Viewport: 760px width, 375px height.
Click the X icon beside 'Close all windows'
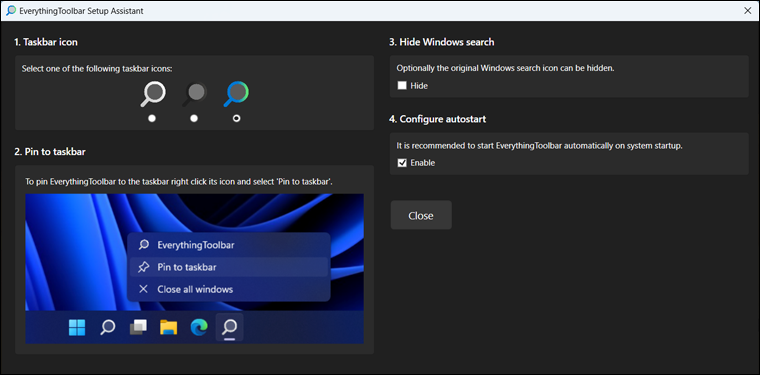pyautogui.click(x=143, y=289)
